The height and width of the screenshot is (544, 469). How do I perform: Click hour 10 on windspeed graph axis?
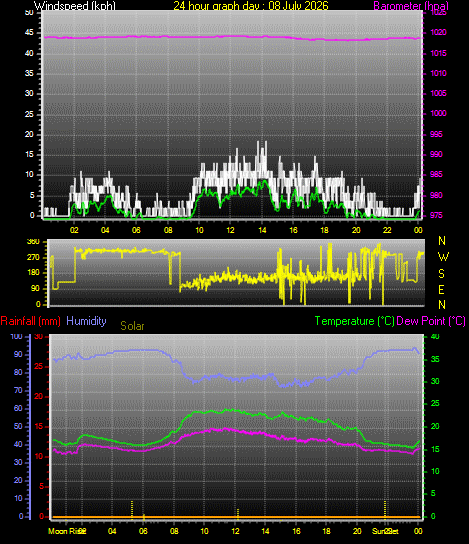tap(199, 230)
